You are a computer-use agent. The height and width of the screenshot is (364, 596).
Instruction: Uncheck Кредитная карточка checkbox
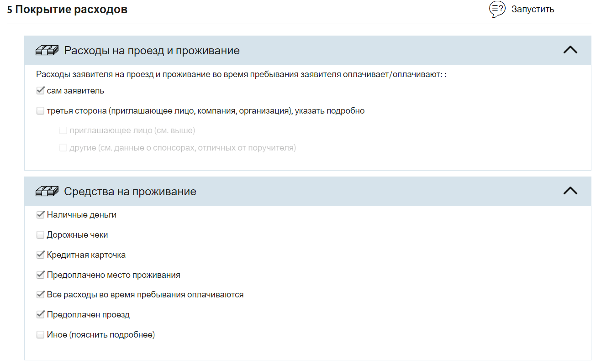(x=40, y=255)
